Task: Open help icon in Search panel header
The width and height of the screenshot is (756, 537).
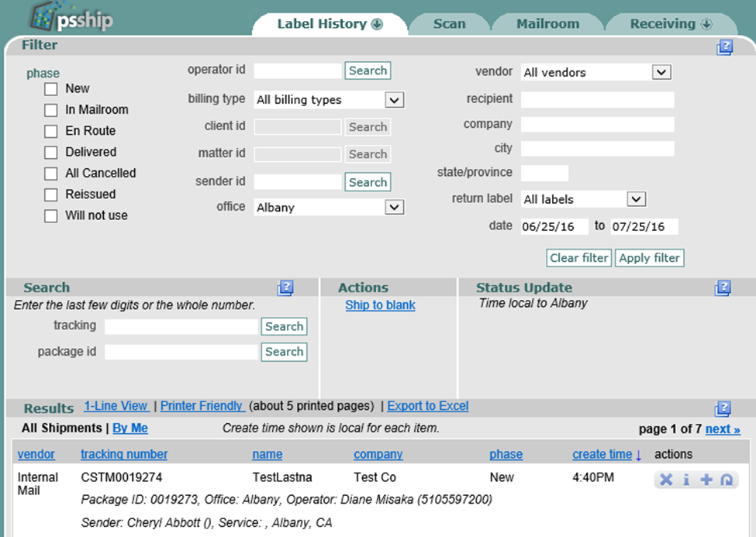Action: tap(285, 288)
